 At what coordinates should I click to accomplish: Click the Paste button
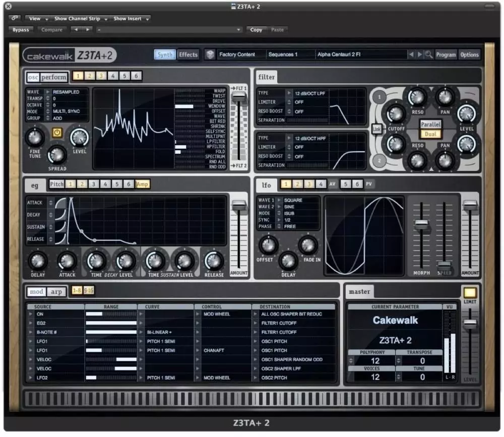pyautogui.click(x=277, y=30)
